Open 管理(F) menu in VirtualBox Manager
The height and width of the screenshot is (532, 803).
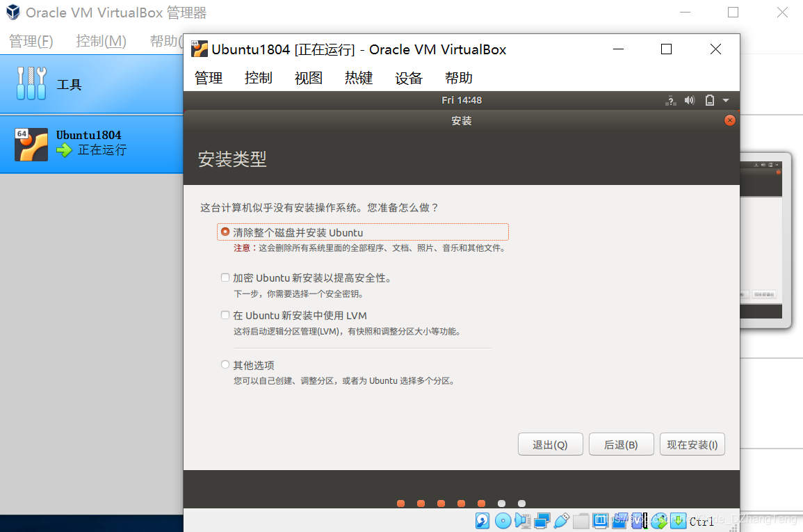click(x=31, y=41)
